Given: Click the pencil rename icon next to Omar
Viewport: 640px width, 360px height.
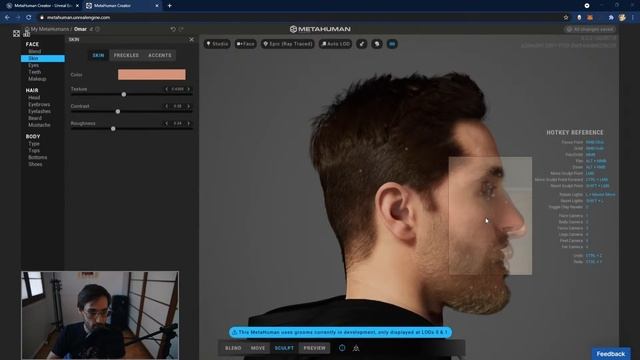Looking at the screenshot, I should tap(91, 29).
